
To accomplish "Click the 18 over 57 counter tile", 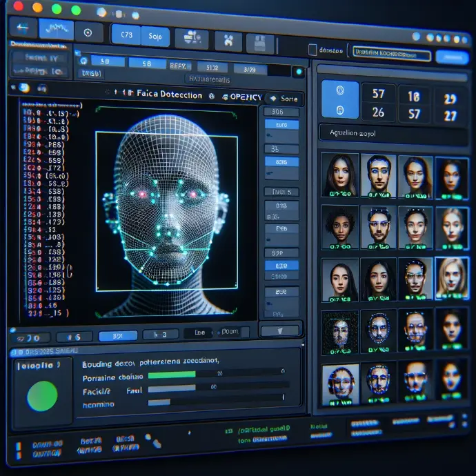I will point(414,105).
